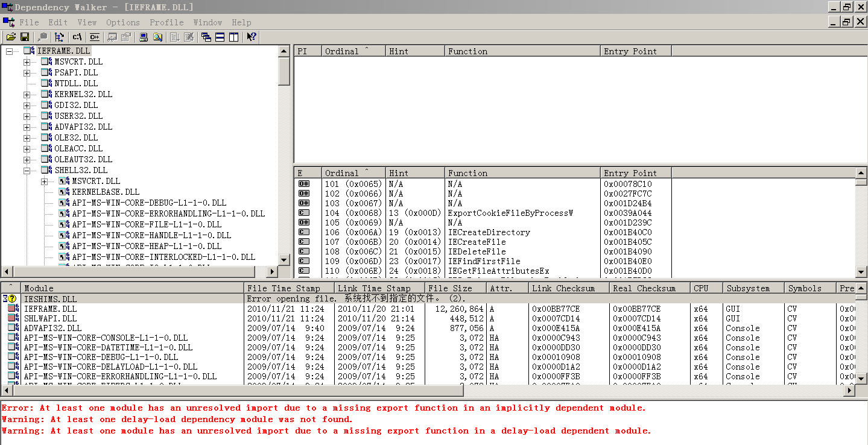The width and height of the screenshot is (868, 445).
Task: Click the Tile Horizontally toolbar icon
Action: [x=220, y=37]
